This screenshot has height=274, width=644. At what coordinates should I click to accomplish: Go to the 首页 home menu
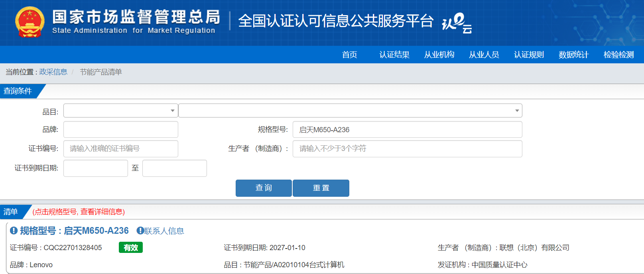pos(350,55)
